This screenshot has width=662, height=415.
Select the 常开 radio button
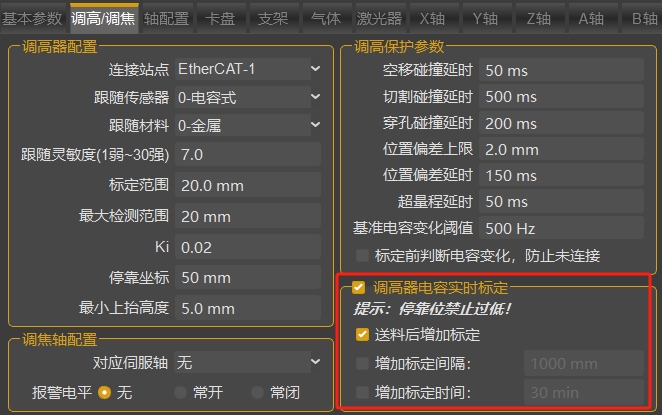[x=180, y=393]
